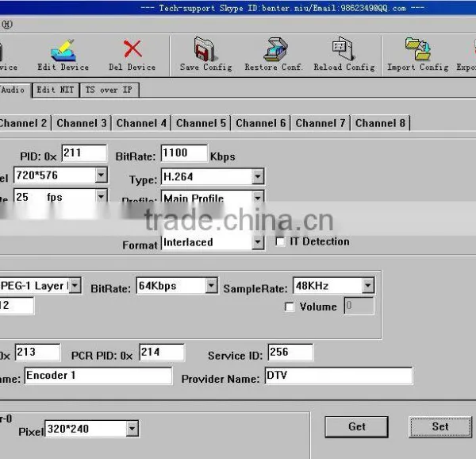Select the Channel 4 tab

pyautogui.click(x=141, y=123)
